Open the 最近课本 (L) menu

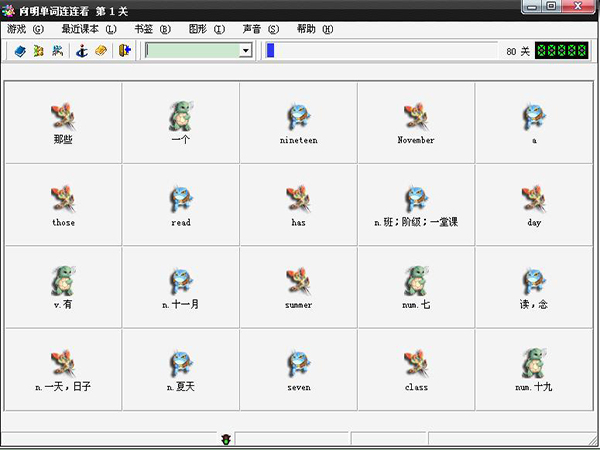click(x=89, y=29)
